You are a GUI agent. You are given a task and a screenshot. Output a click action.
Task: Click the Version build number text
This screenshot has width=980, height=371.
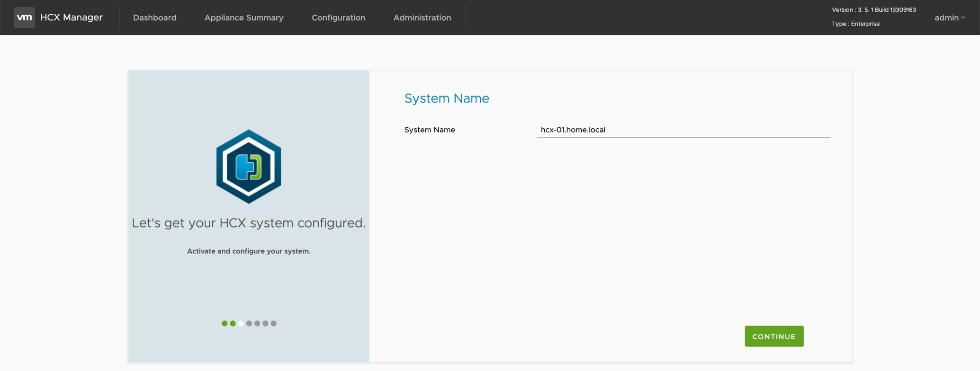tap(873, 9)
